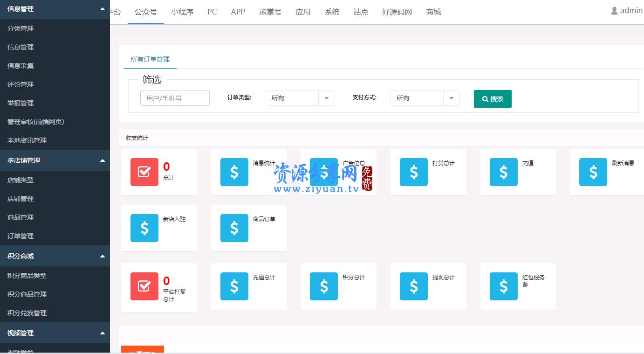The width and height of the screenshot is (644, 354).
Task: Switch to the 小程序 tab
Action: [183, 12]
